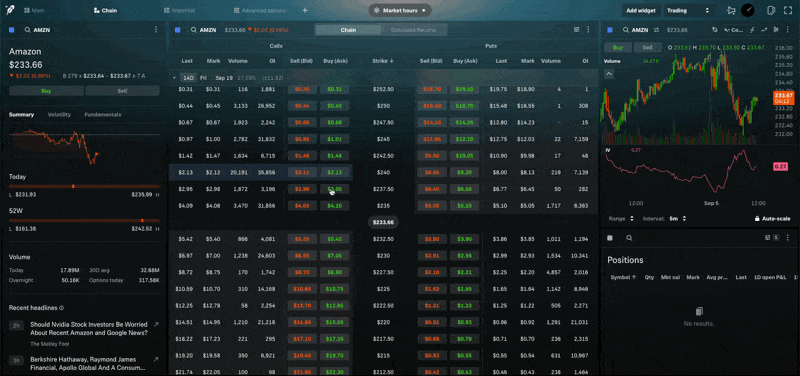800x376 pixels.
Task: Click search icon in Positions widget
Action: tap(629, 238)
